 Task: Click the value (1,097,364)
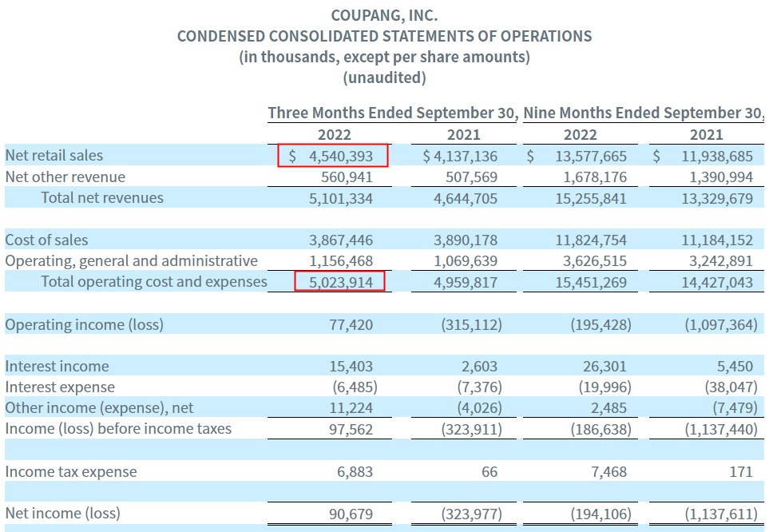tap(721, 325)
